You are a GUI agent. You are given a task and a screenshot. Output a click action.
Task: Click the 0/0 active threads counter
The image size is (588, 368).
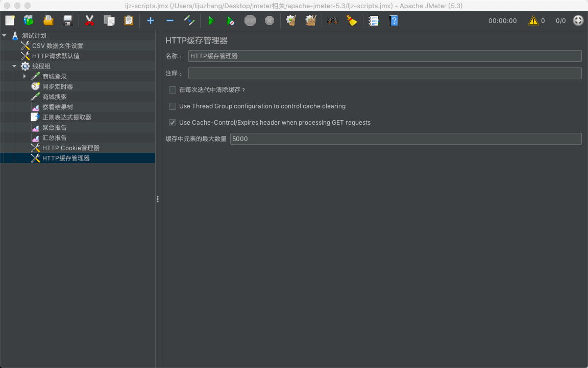(x=560, y=20)
